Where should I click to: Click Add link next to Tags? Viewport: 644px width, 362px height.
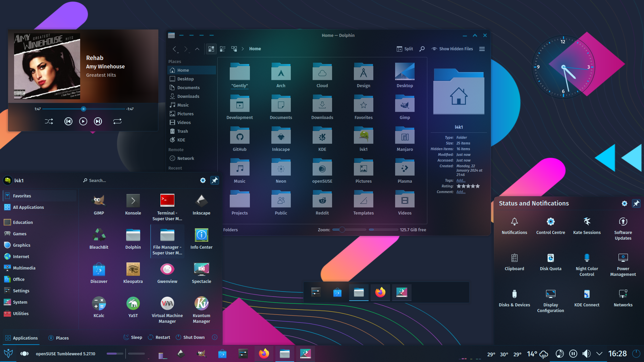pyautogui.click(x=461, y=180)
